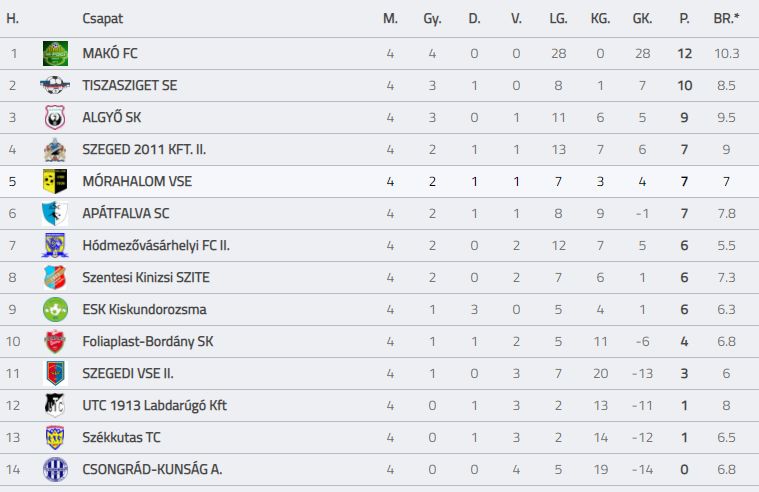Open the Hódmezővásárhelyi FC II. crest
This screenshot has width=759, height=492.
55,246
